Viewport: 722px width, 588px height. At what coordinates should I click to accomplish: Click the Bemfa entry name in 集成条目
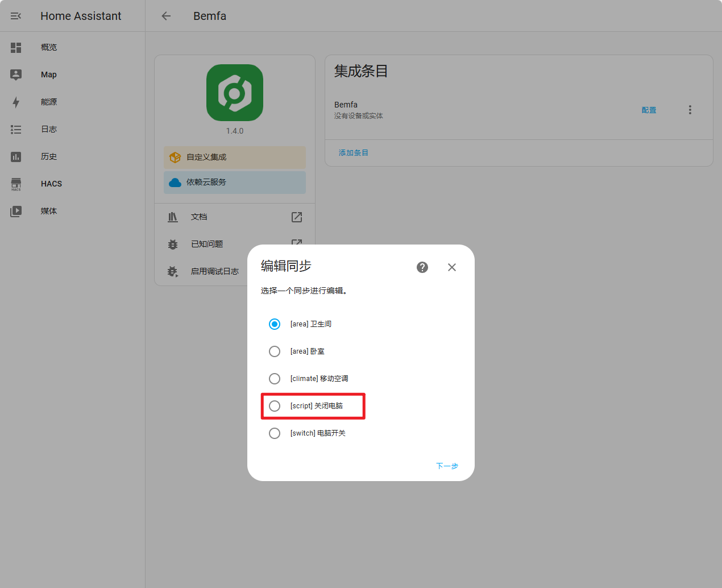point(346,105)
